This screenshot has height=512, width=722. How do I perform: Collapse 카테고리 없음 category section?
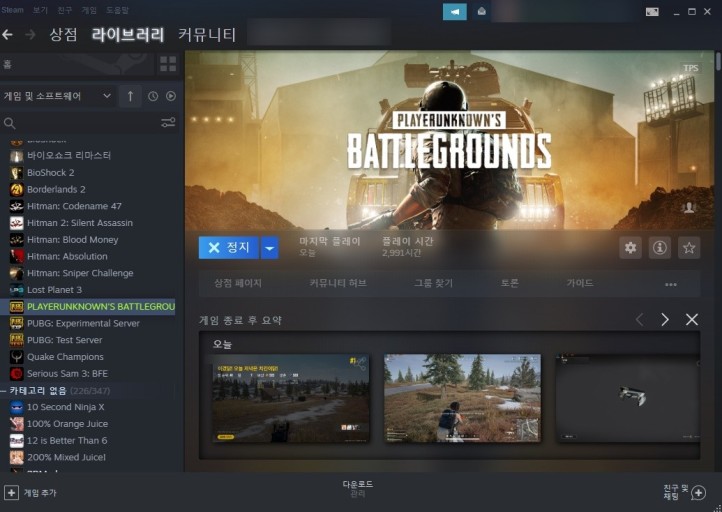point(4,391)
